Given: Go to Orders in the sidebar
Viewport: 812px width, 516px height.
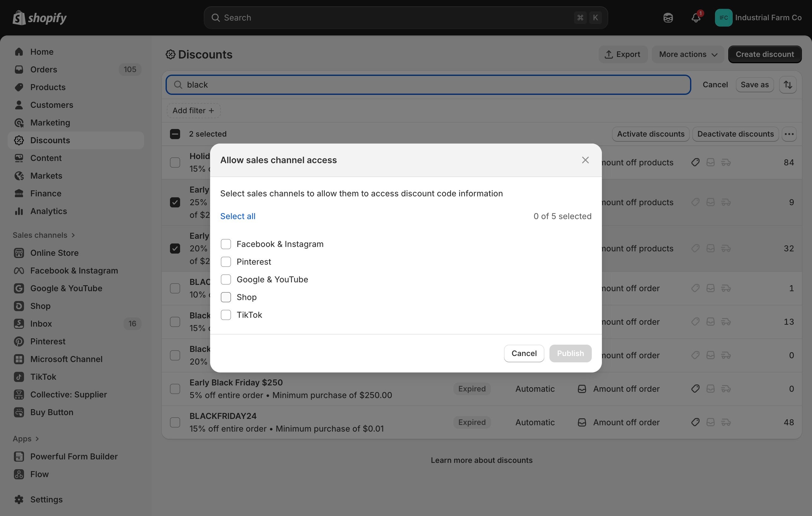Looking at the screenshot, I should [44, 70].
